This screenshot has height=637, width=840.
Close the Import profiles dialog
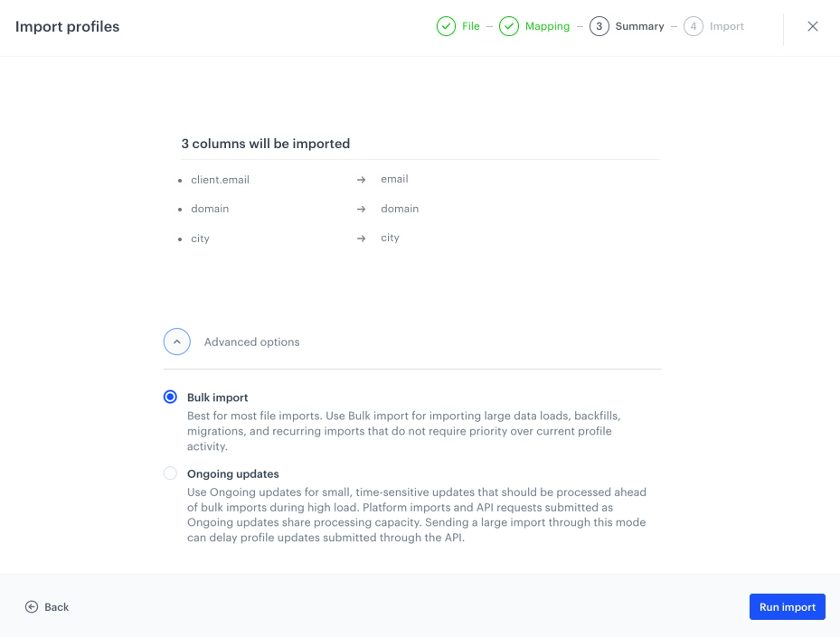(813, 26)
